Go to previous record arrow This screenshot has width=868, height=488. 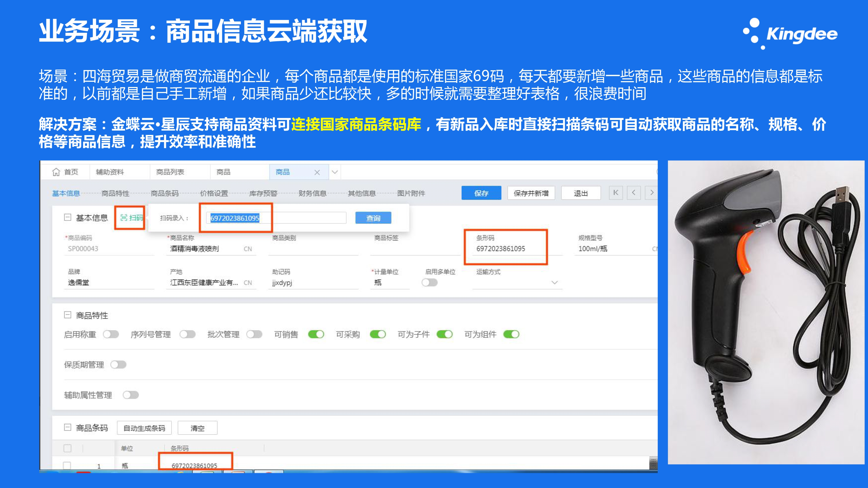pyautogui.click(x=633, y=193)
